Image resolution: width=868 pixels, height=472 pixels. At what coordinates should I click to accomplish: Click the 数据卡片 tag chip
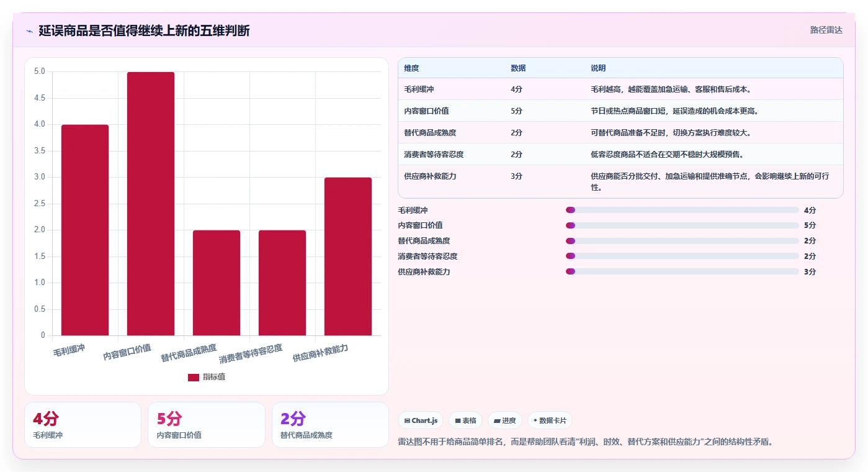click(x=550, y=420)
